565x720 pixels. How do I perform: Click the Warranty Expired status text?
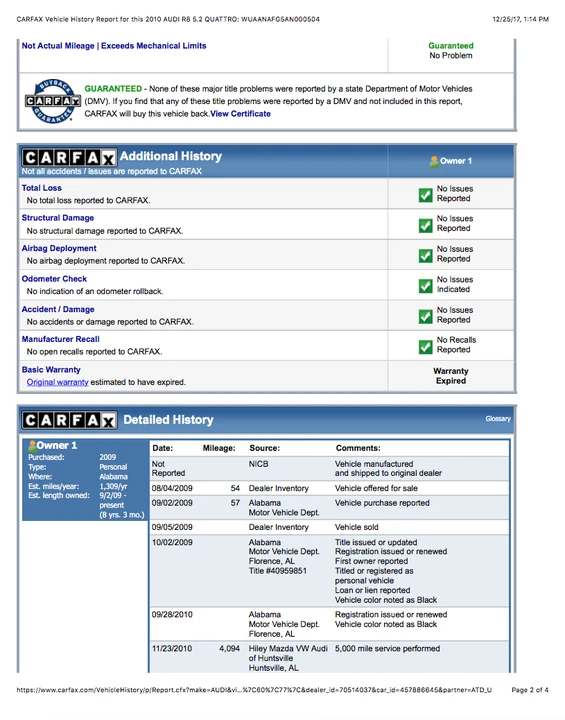coord(451,376)
